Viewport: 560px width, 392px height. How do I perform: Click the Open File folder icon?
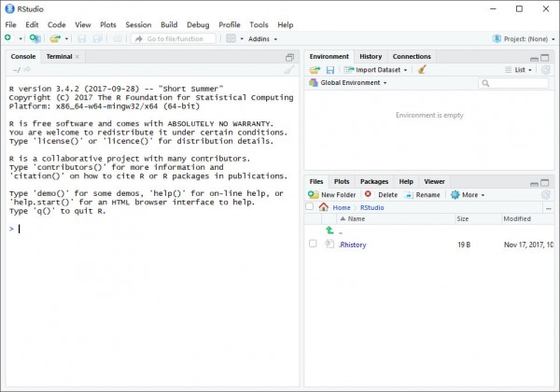click(55, 38)
